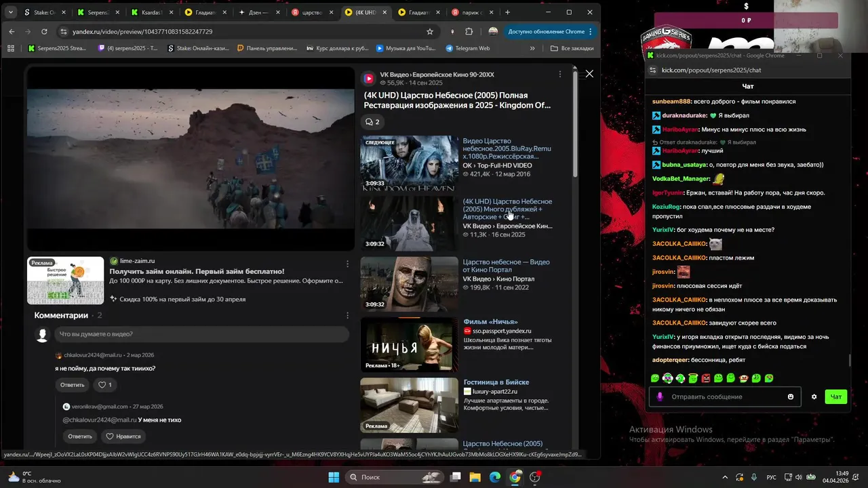The width and height of the screenshot is (868, 488).
Task: Open the Следующее Kingdom of Heaven thumbnail
Action: (x=409, y=163)
